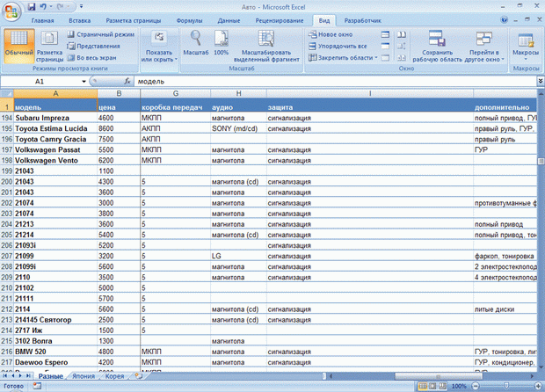Open the Формулы ribbon tab
545x392 pixels.
[189, 20]
